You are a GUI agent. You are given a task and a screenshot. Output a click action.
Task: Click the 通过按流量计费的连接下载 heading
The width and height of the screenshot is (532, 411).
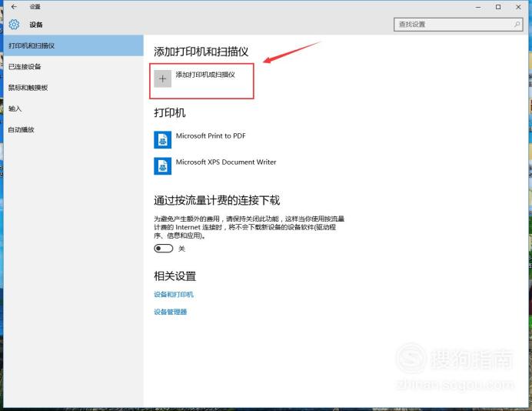pyautogui.click(x=217, y=200)
